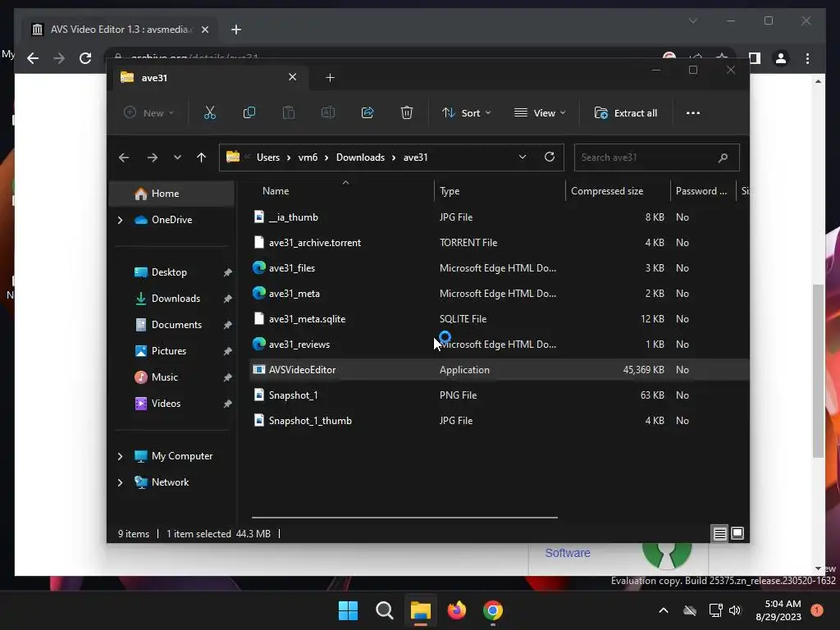Sort files by Name column header
The width and height of the screenshot is (840, 630).
click(x=276, y=190)
